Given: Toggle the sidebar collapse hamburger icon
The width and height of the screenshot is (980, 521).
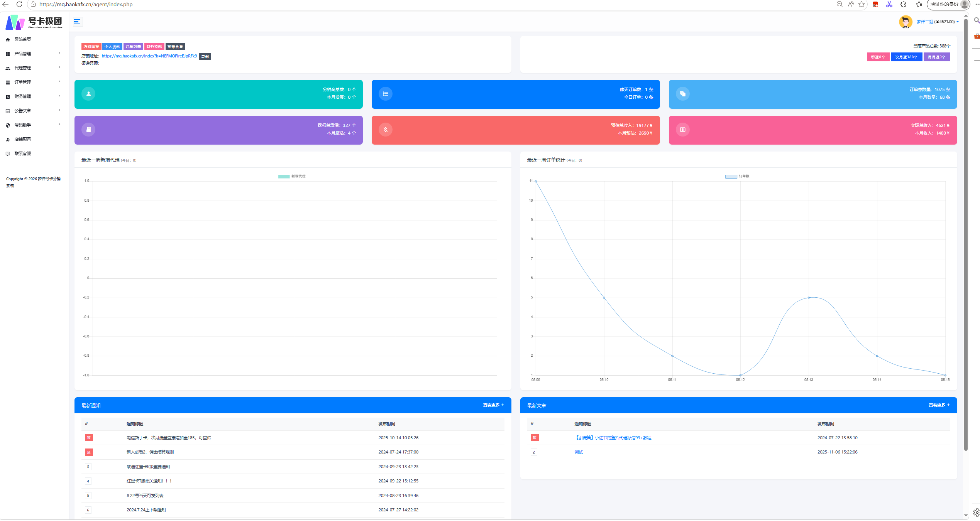Looking at the screenshot, I should [77, 22].
